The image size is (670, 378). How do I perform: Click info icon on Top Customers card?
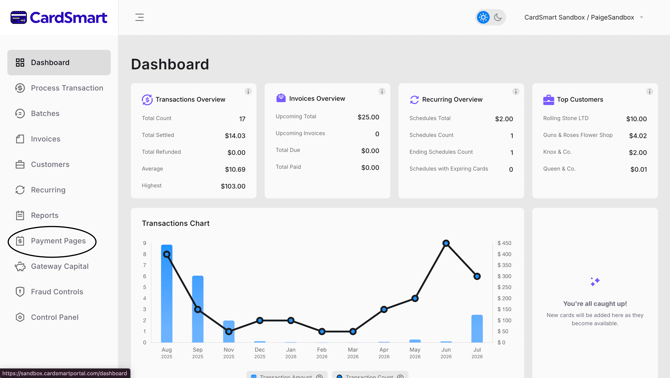pos(649,91)
